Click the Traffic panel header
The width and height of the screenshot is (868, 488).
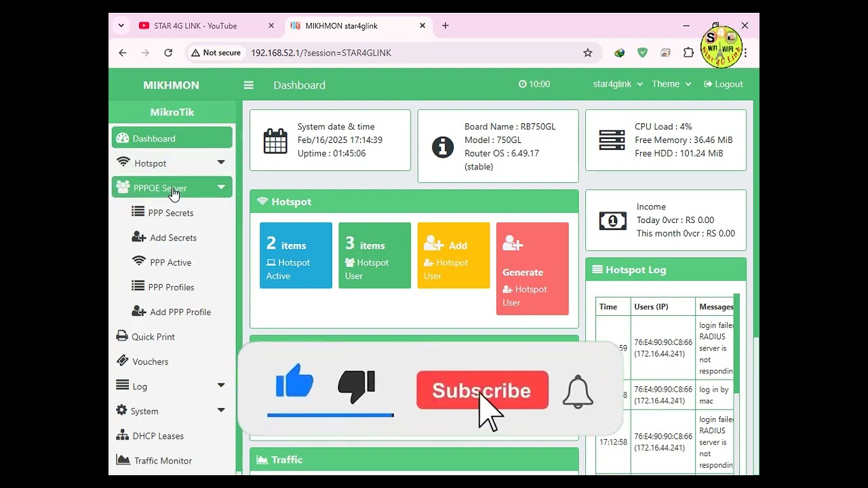click(414, 460)
